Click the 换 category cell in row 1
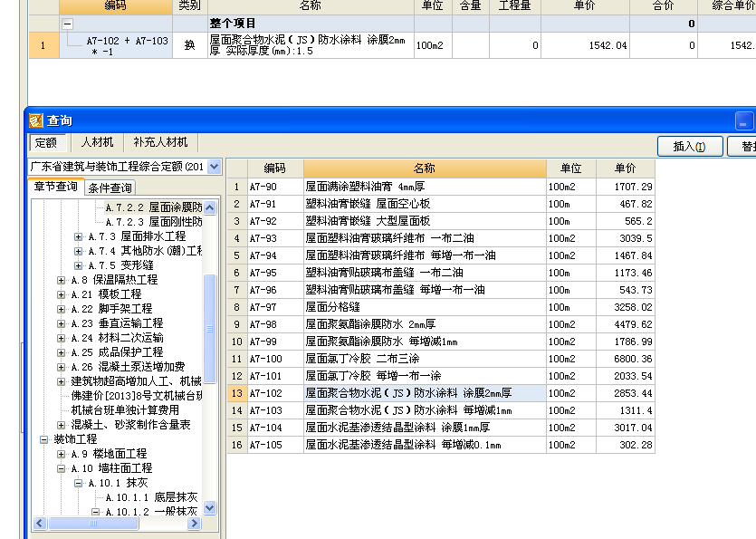This screenshot has height=539, width=756. [190, 46]
